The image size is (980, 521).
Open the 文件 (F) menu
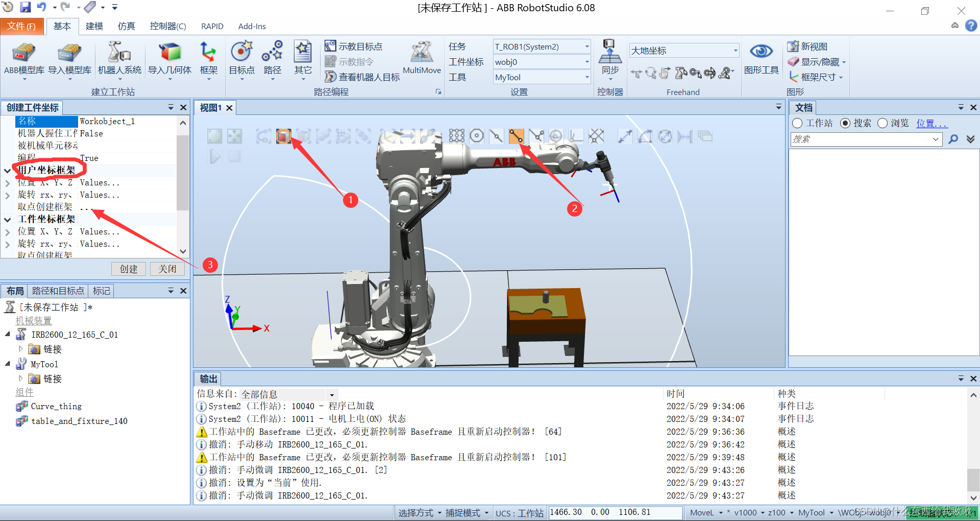click(21, 26)
